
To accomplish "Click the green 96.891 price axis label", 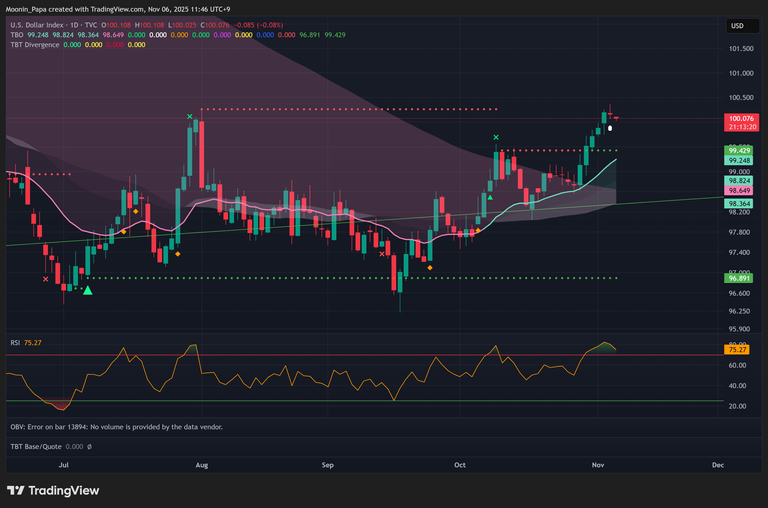I will pyautogui.click(x=739, y=279).
